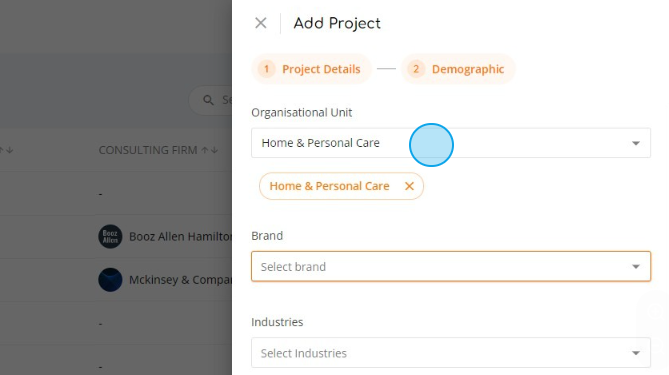Click the CONSULTING FIRM column header
The image size is (669, 375).
148,150
